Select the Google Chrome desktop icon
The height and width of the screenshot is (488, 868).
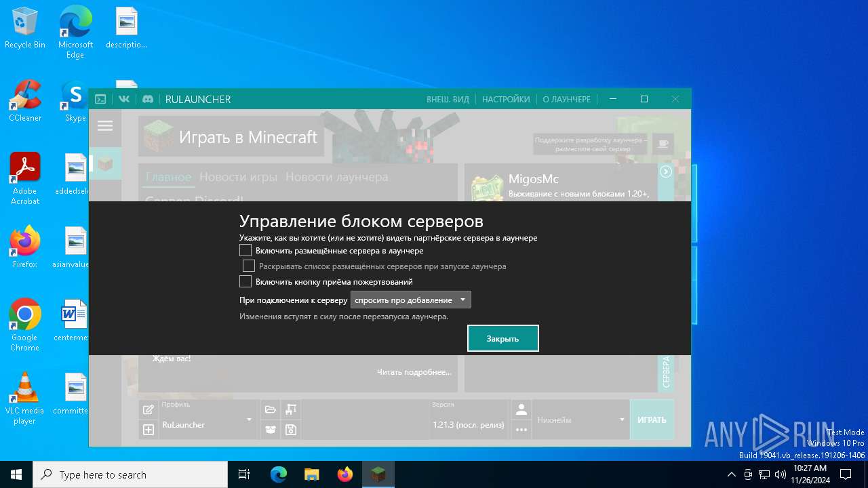coord(25,325)
